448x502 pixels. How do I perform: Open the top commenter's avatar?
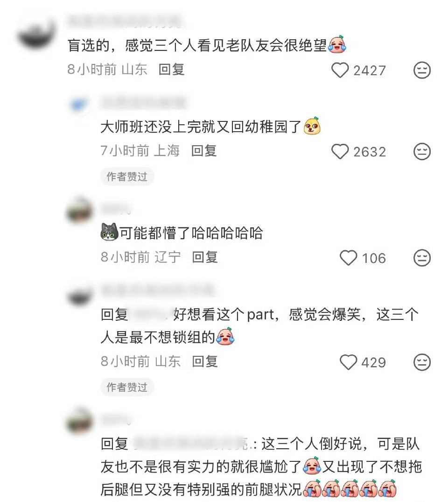[x=36, y=34]
